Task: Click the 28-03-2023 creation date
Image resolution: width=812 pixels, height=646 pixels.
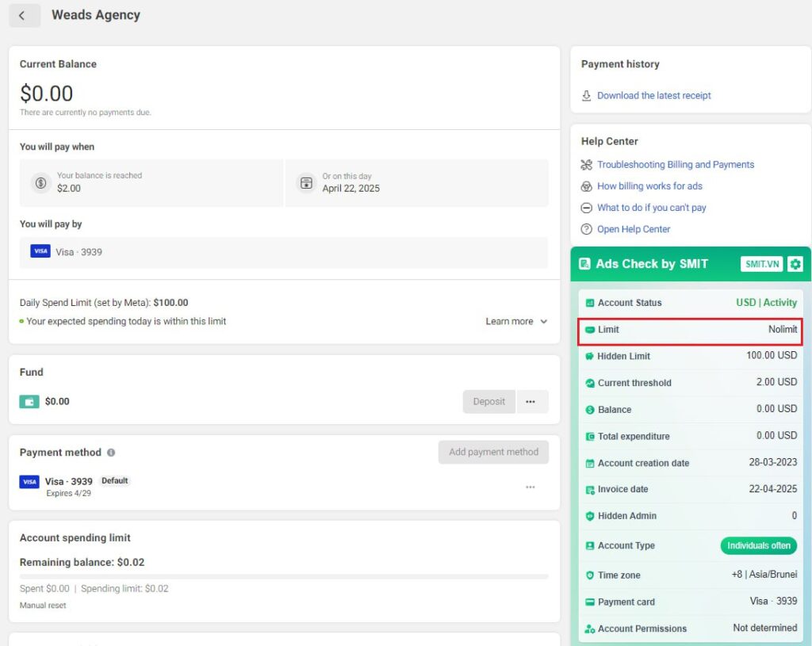Action: pyautogui.click(x=772, y=462)
